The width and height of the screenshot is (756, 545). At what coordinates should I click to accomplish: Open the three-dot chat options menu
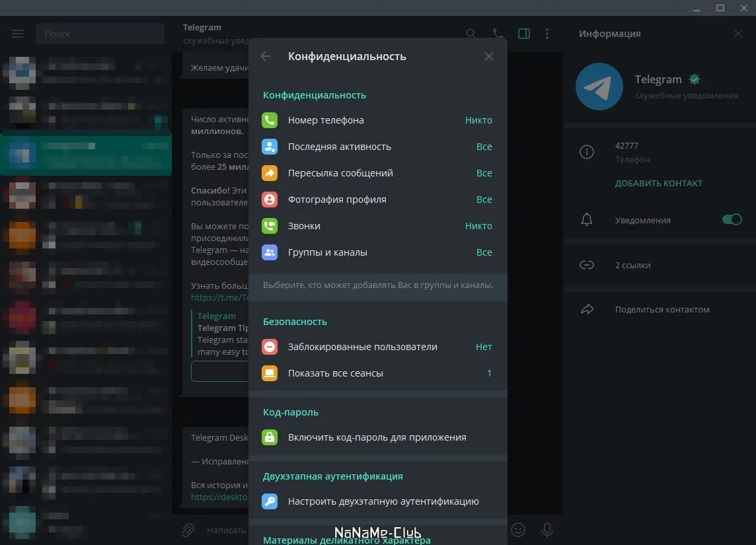(547, 34)
